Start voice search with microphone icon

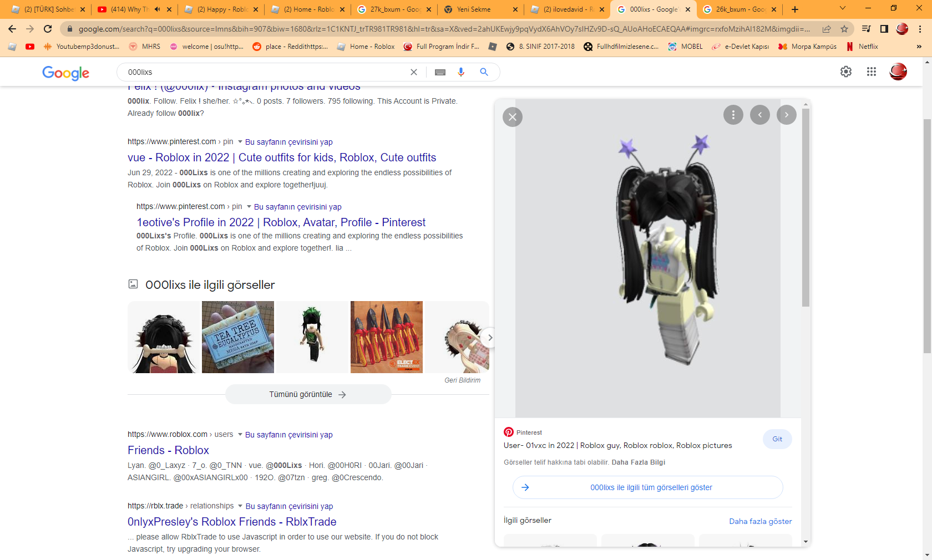coord(461,72)
